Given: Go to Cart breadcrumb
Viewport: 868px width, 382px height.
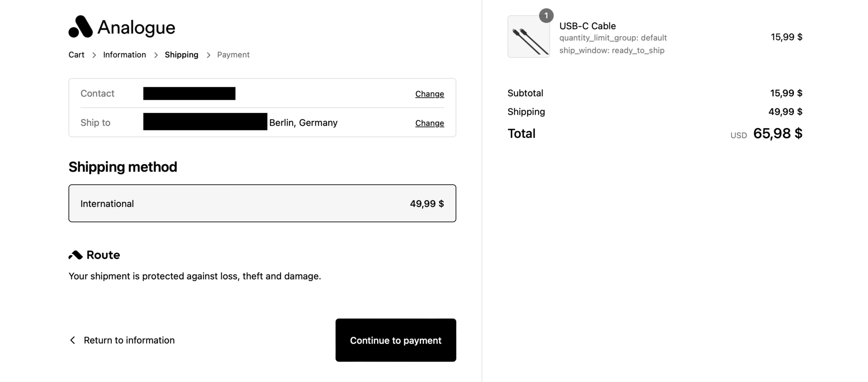Looking at the screenshot, I should pyautogui.click(x=76, y=55).
